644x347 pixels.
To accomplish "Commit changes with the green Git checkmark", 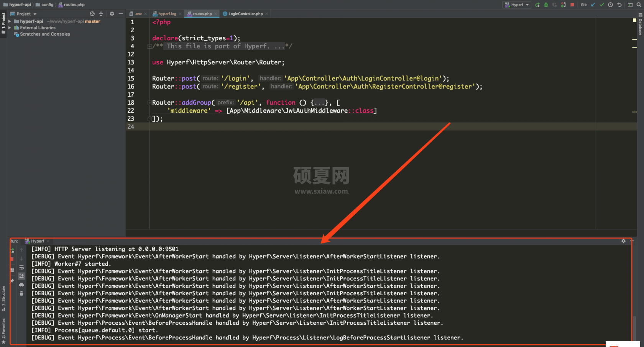I will [602, 5].
